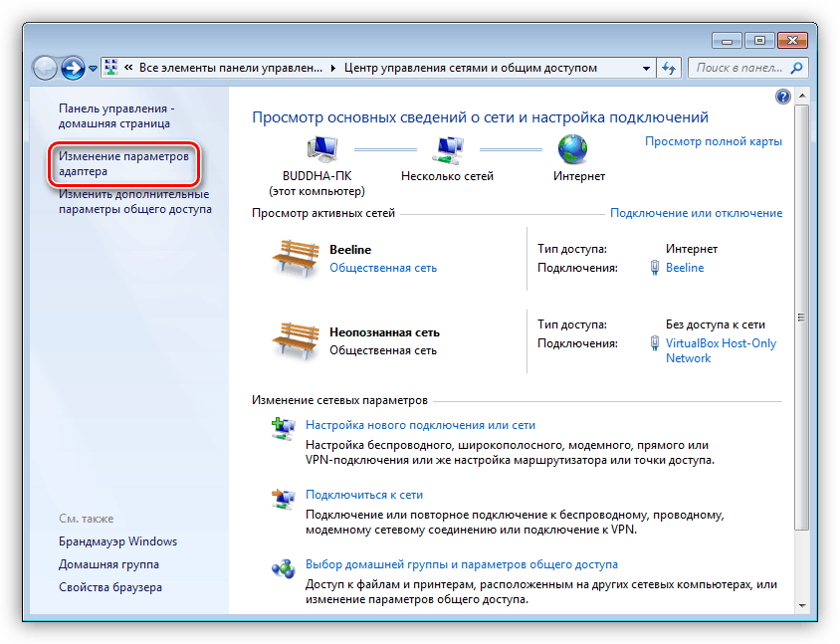Click 'Подключение или отключение' link
Image resolution: width=840 pixels, height=644 pixels.
(696, 213)
